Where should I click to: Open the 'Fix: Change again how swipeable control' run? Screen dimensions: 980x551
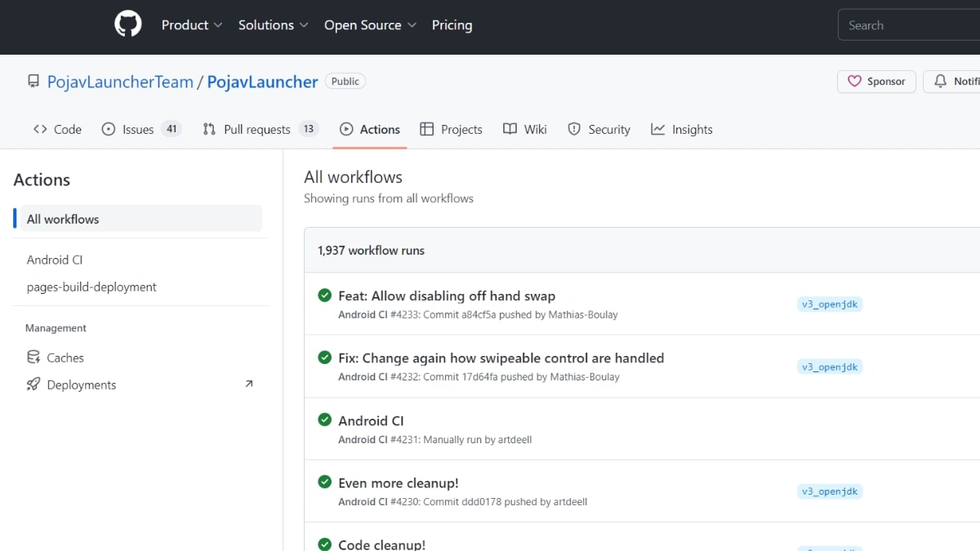click(501, 358)
